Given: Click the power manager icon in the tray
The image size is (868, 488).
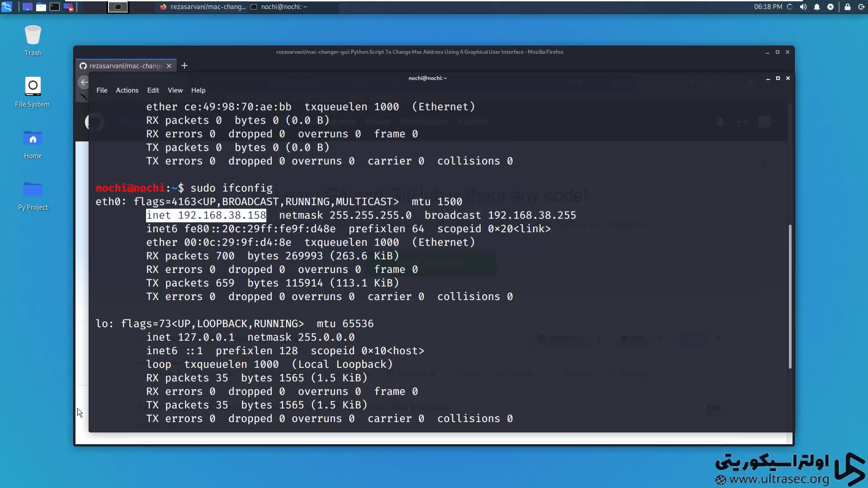Looking at the screenshot, I should [830, 7].
